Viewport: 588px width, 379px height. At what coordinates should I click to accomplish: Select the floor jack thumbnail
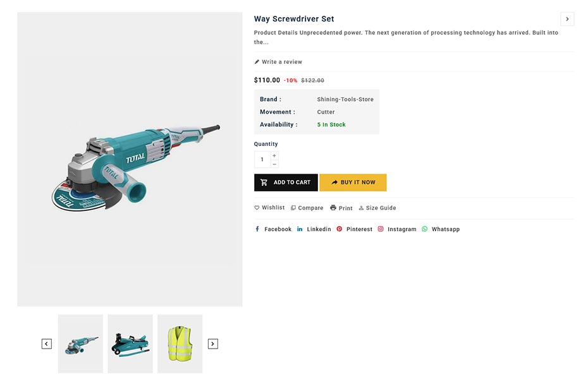point(130,344)
